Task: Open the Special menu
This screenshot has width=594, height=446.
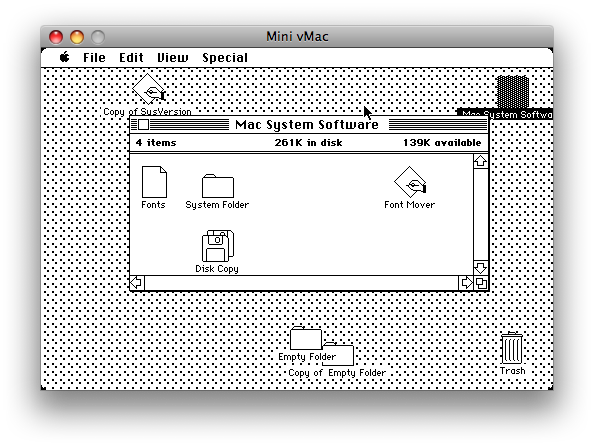Action: [x=225, y=58]
